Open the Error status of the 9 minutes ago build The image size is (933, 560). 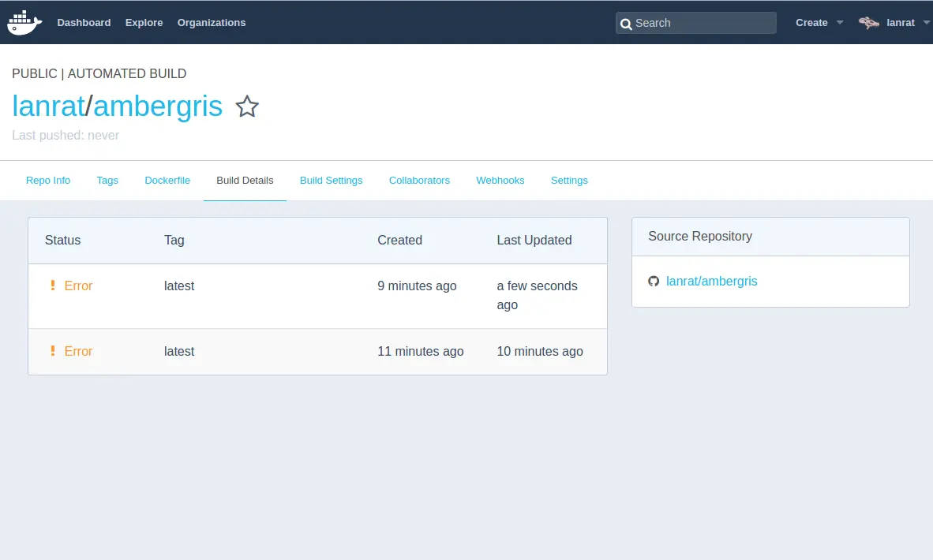(79, 286)
